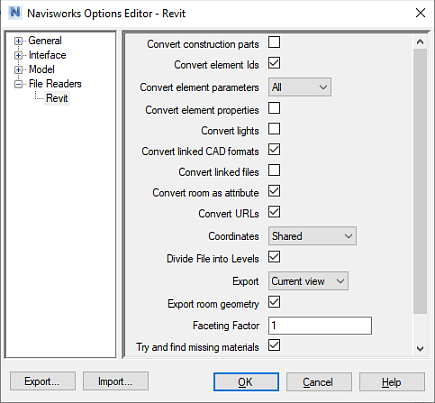Click the Faceting Factor input field
Screen dimensions: 435x403
tap(320, 325)
